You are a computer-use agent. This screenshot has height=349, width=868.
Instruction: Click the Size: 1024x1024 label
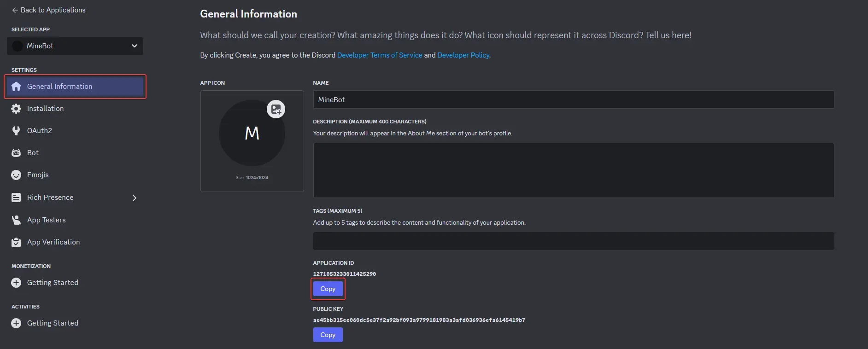(252, 178)
